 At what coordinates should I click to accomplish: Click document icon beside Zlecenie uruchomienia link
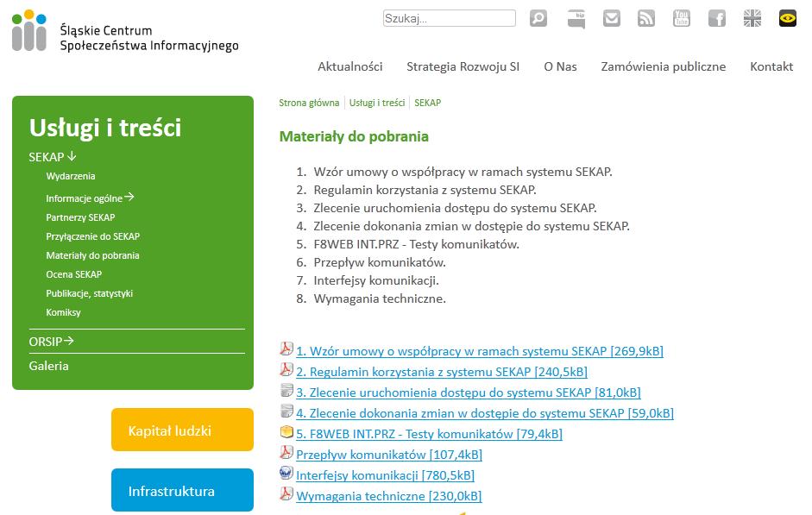tap(286, 390)
